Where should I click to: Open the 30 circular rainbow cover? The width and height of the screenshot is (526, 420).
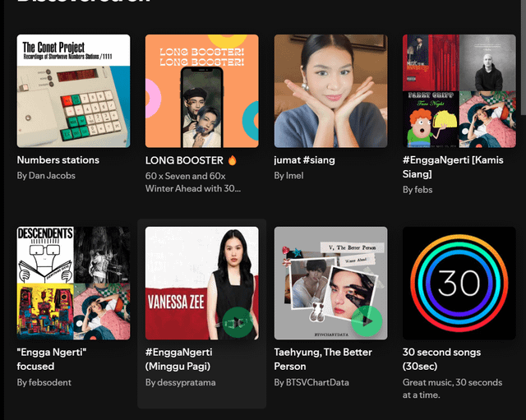(x=459, y=284)
